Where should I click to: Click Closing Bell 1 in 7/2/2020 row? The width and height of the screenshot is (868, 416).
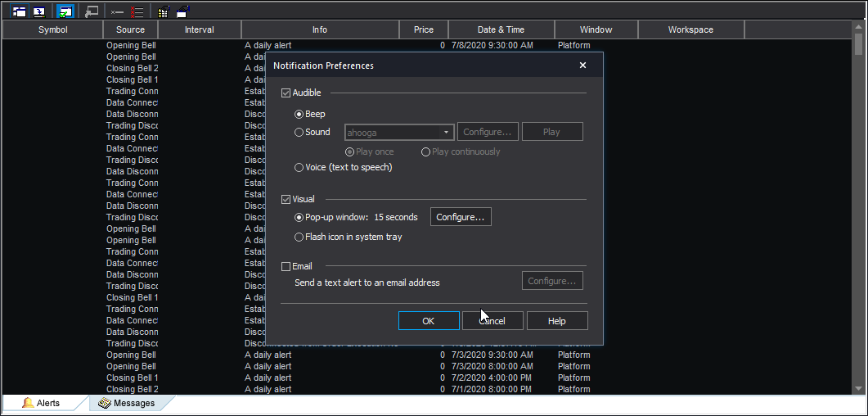[x=133, y=378]
